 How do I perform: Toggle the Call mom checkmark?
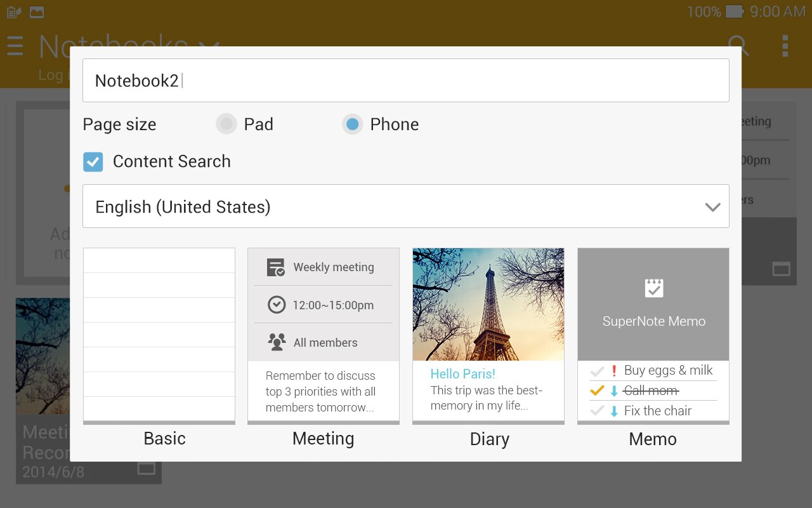click(597, 391)
